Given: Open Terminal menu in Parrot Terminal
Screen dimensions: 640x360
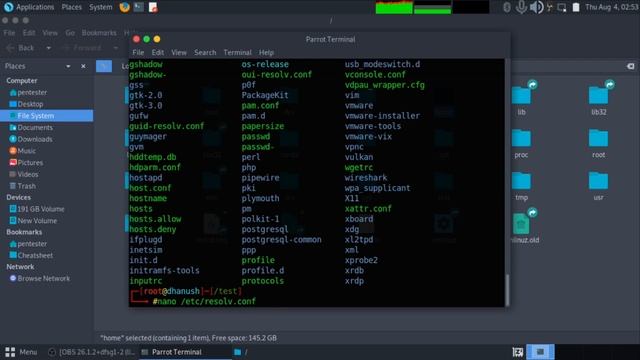Looking at the screenshot, I should point(237,52).
